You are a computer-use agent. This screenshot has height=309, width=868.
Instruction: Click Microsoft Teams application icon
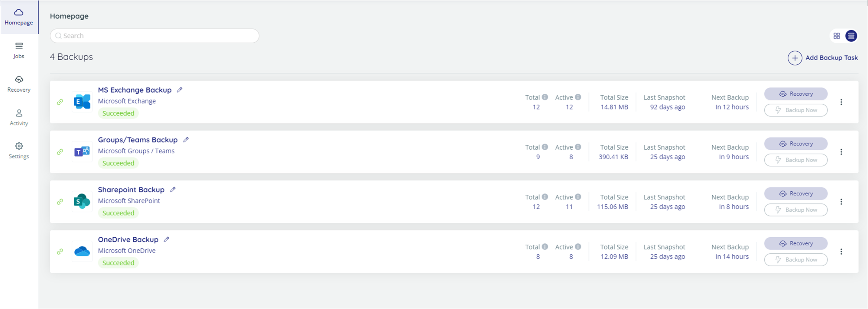click(82, 152)
